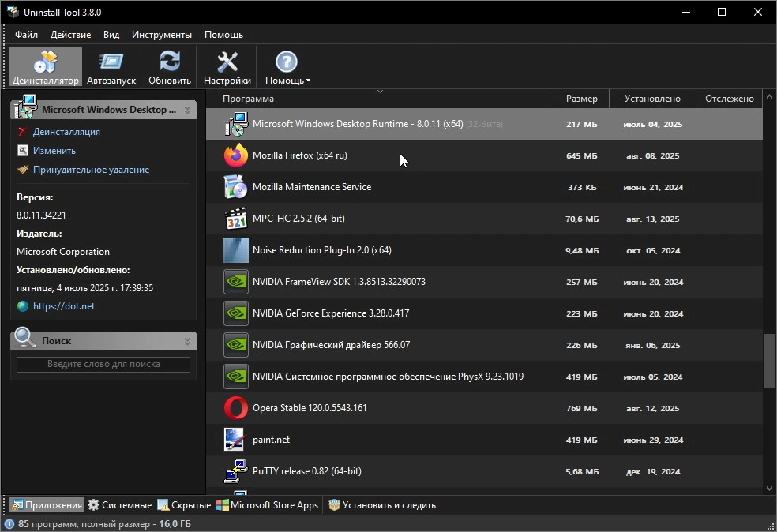The height and width of the screenshot is (532, 777).
Task: Collapse the Поиск panel chevron
Action: click(187, 341)
